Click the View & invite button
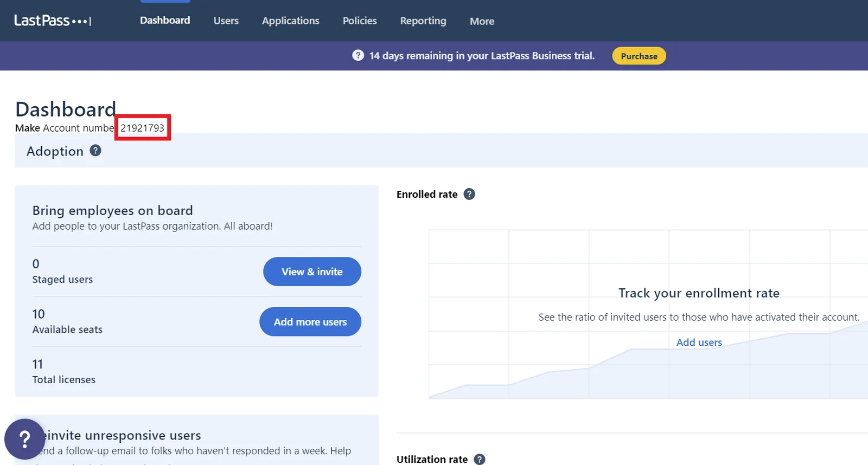The image size is (868, 465). 312,272
